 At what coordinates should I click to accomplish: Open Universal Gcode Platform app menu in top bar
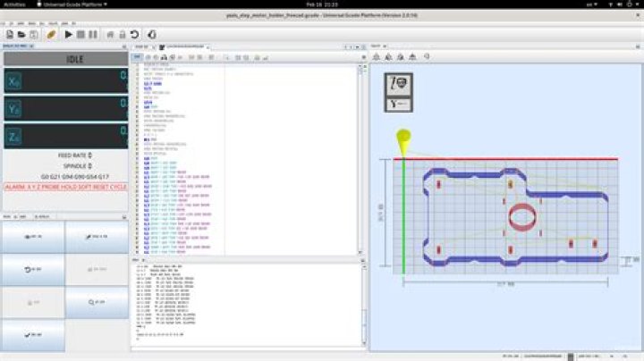[x=72, y=4]
